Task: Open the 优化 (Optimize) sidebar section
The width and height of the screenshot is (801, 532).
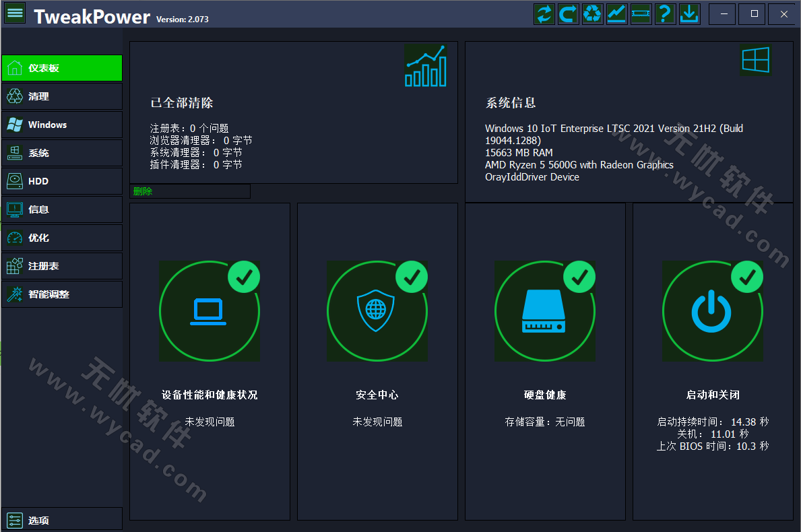Action: click(61, 238)
